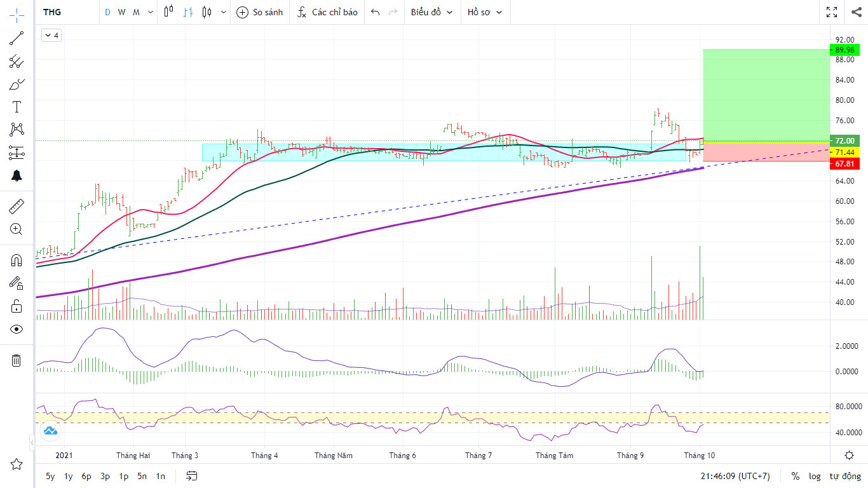Click the share icon at top right

855,12
